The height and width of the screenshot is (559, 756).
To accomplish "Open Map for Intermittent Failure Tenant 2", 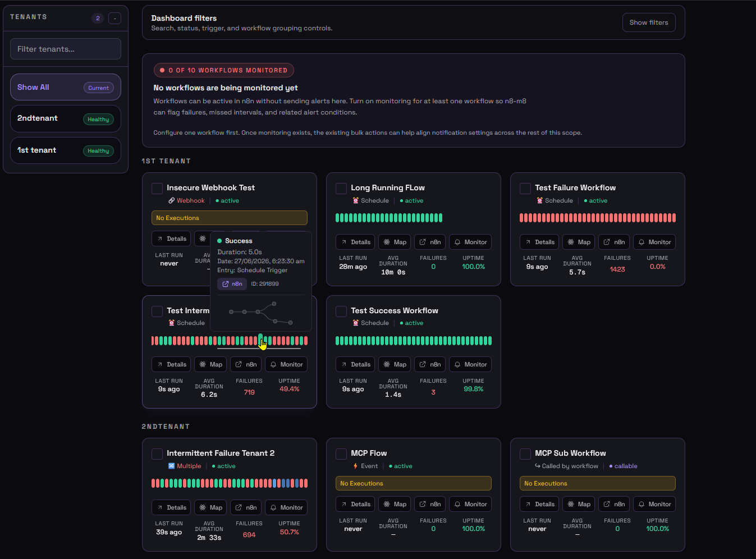I will 210,507.
